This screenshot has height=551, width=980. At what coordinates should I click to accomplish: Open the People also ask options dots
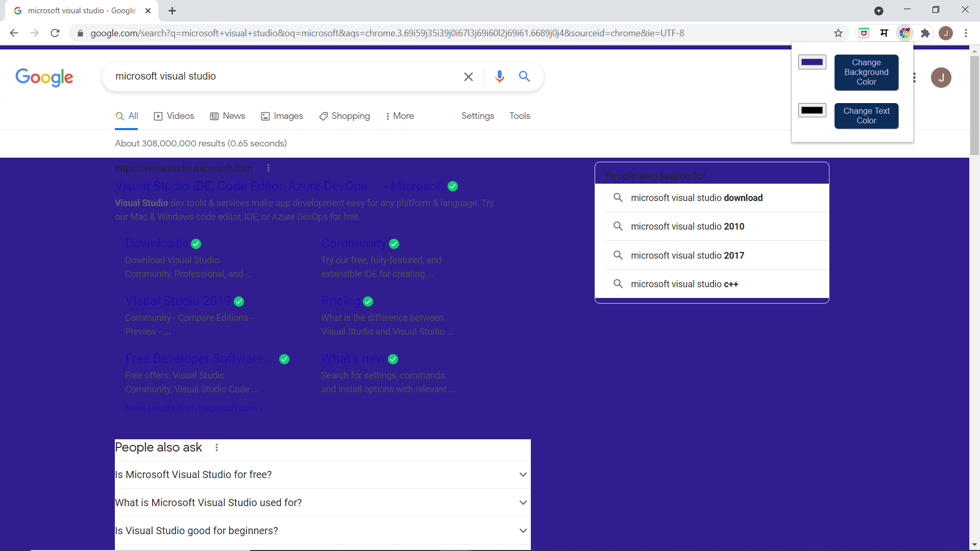pos(216,447)
